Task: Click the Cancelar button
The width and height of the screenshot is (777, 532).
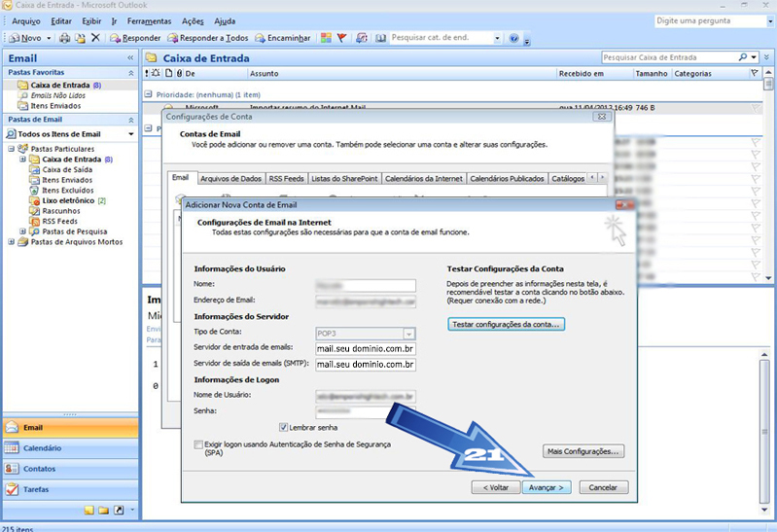Action: coord(603,487)
